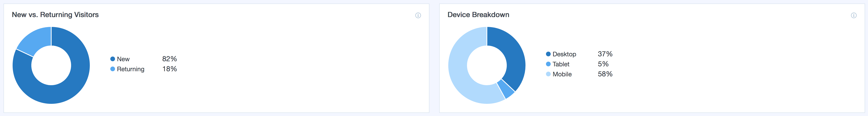Click the Desktop legend color dot
868x116 pixels.
(548, 54)
